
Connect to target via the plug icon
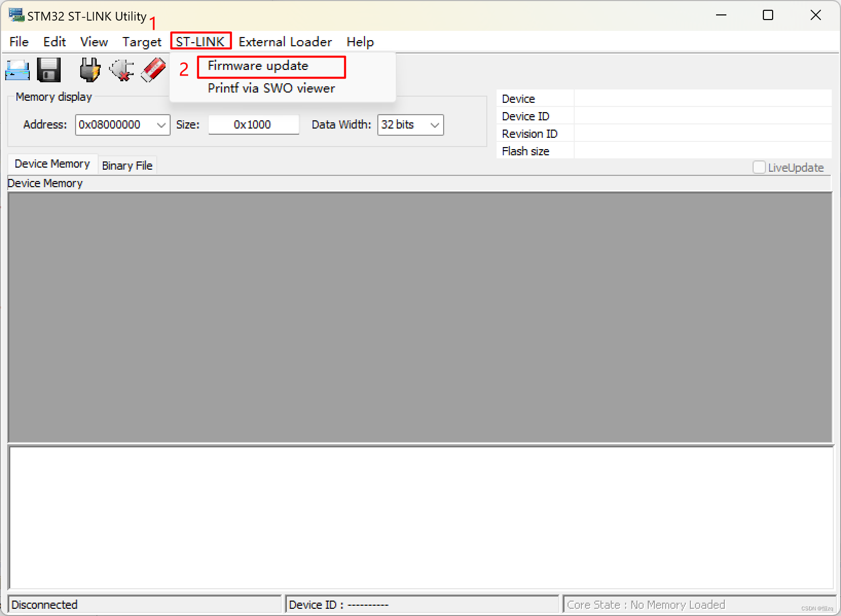(89, 70)
